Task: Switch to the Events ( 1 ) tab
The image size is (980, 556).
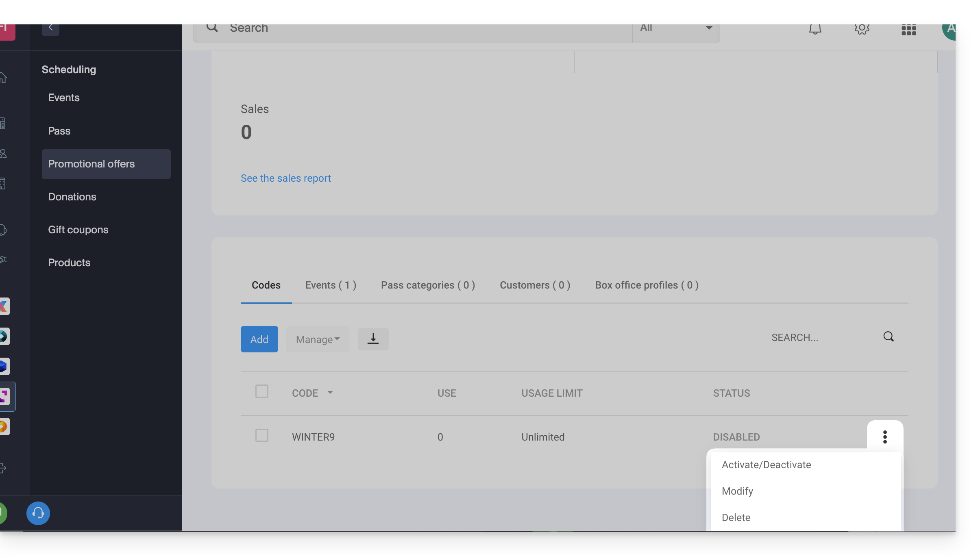Action: click(x=331, y=285)
